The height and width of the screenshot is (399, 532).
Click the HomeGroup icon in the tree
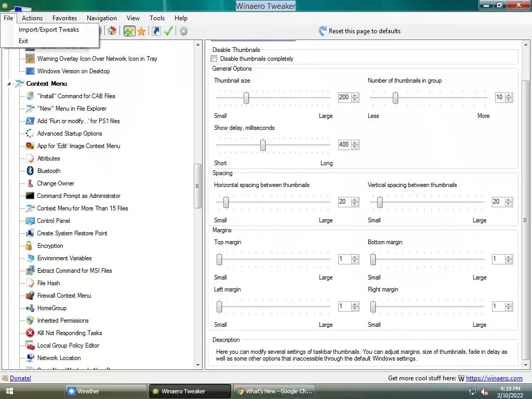tap(30, 308)
